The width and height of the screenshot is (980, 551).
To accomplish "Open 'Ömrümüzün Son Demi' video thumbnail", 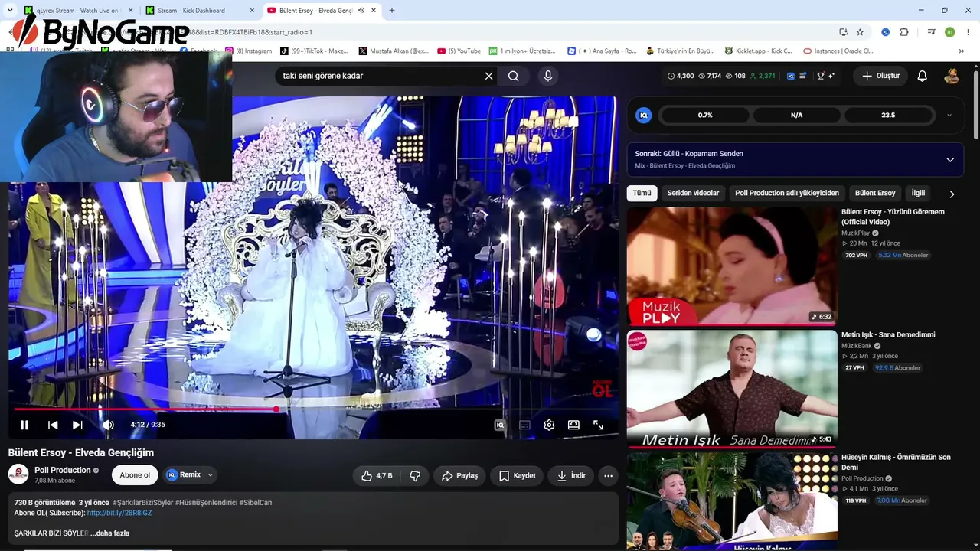I will [x=732, y=501].
